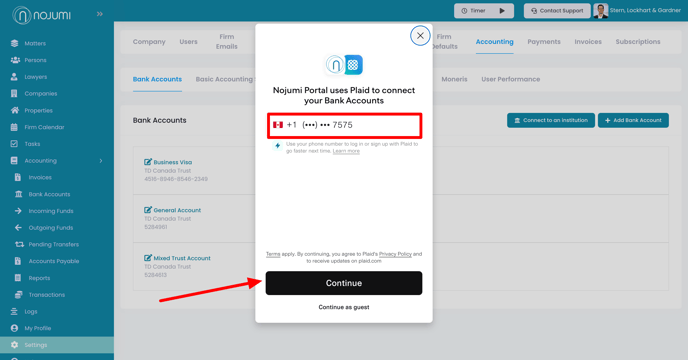Screen dimensions: 688x360
Task: Edit the Mixed Trust Account icon
Action: point(148,258)
